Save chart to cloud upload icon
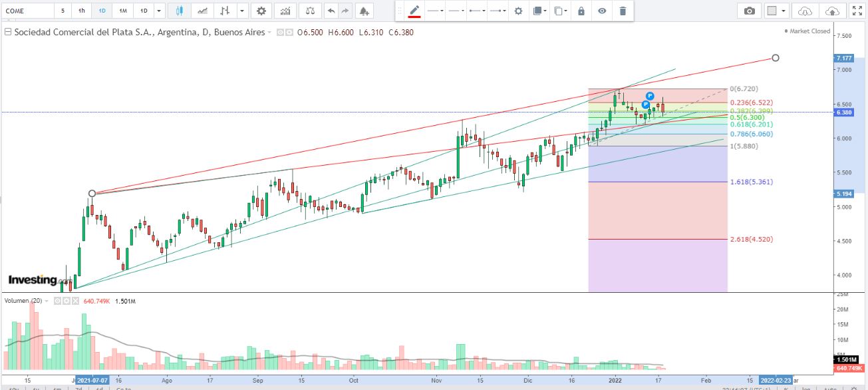Image resolution: width=868 pixels, height=390 pixels. click(832, 11)
